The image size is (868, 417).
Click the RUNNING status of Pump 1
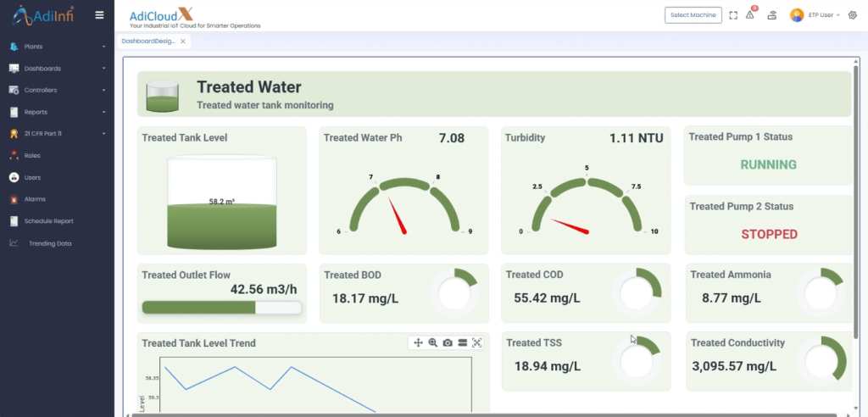coord(768,164)
